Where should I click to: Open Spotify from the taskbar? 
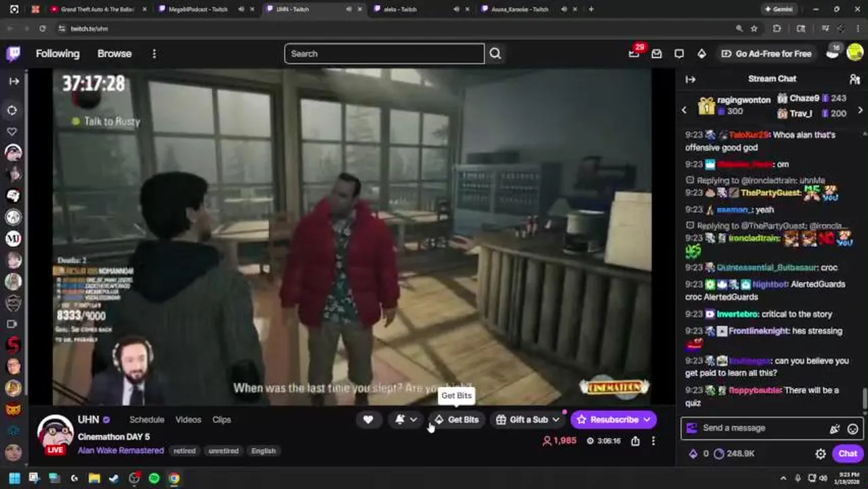click(x=154, y=478)
